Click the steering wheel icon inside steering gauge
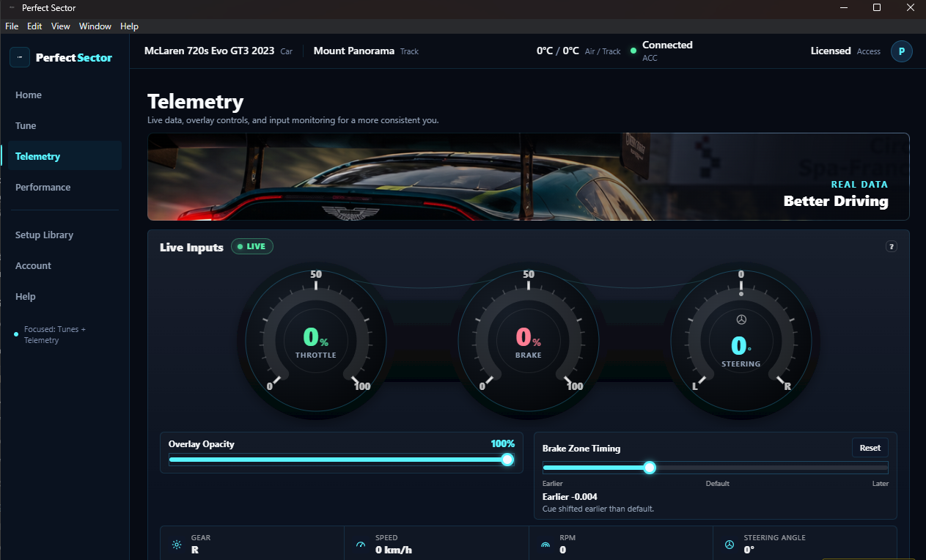Screen dimensions: 926x560 tap(741, 320)
